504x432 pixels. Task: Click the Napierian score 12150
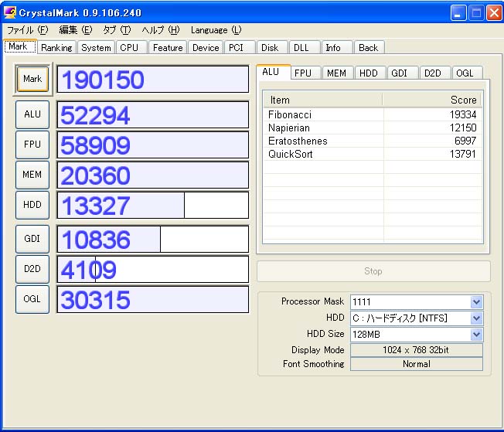click(463, 128)
